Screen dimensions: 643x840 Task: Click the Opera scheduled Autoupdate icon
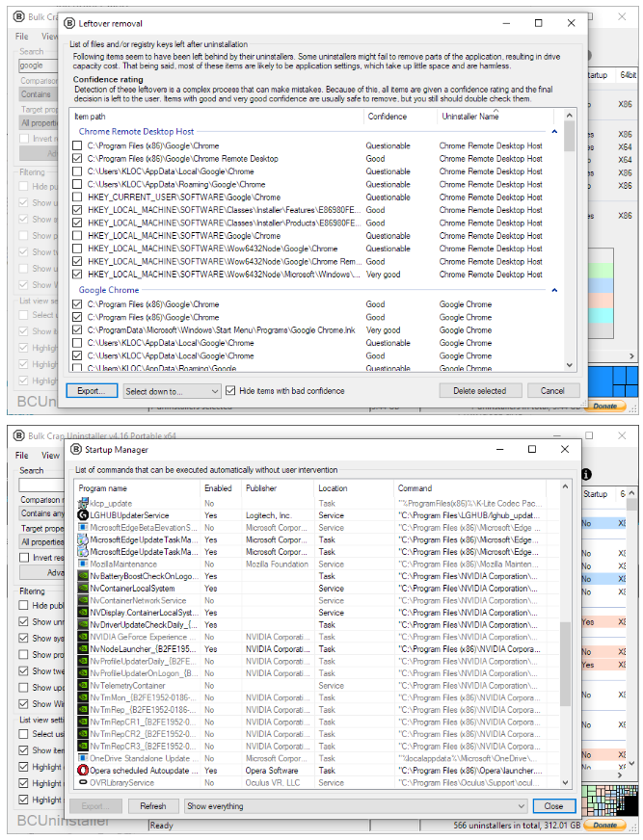(x=83, y=771)
